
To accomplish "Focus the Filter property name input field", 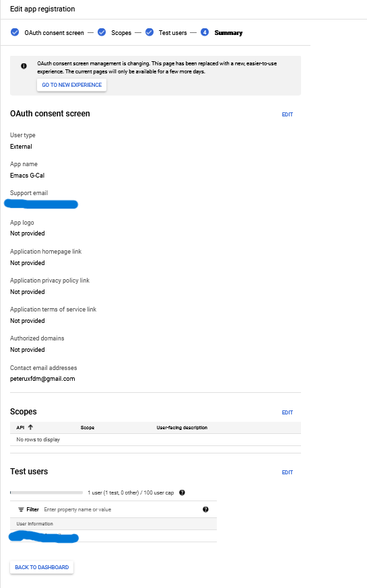I will point(120,509).
